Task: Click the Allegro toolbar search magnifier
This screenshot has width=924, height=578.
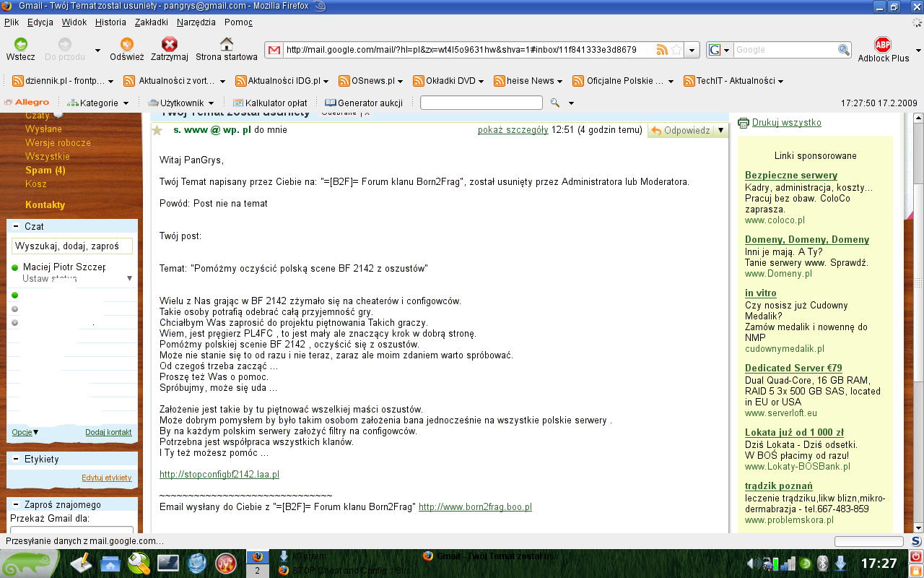Action: [x=554, y=103]
